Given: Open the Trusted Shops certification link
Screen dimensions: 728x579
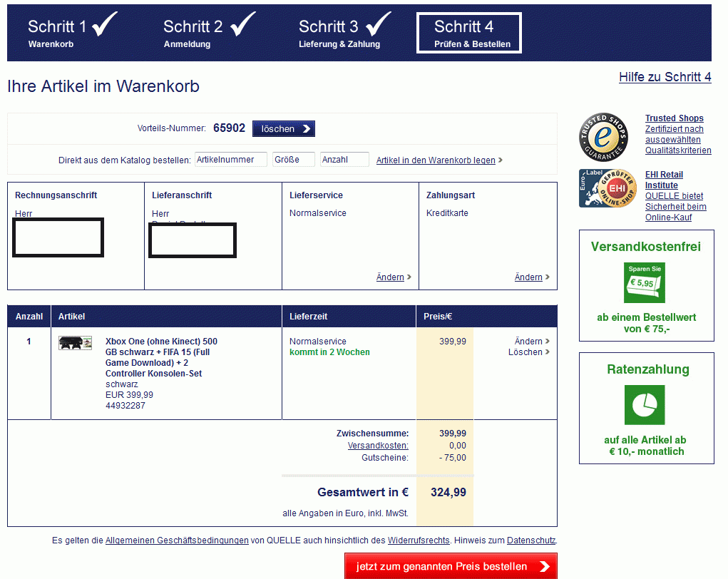Looking at the screenshot, I should tap(678, 134).
